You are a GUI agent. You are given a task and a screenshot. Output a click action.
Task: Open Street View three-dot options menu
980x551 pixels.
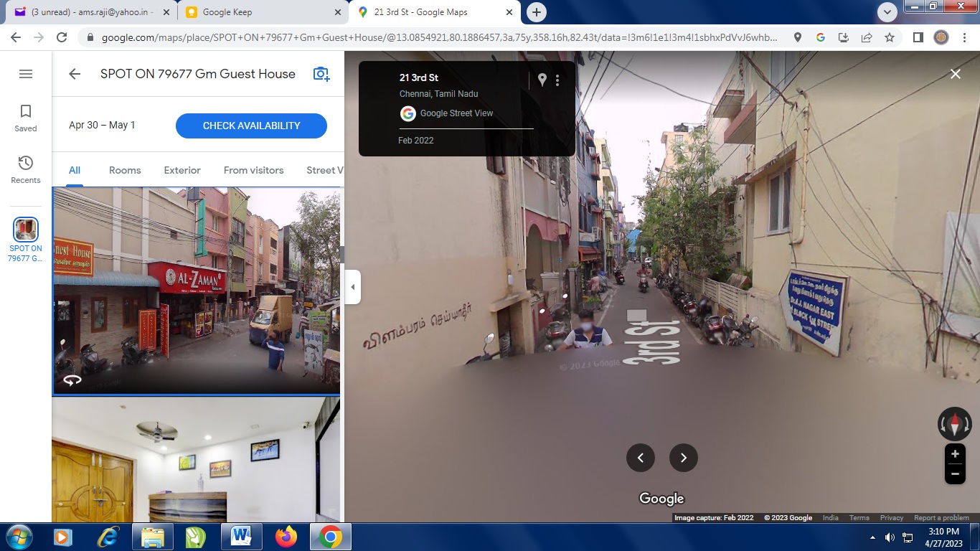coord(557,80)
